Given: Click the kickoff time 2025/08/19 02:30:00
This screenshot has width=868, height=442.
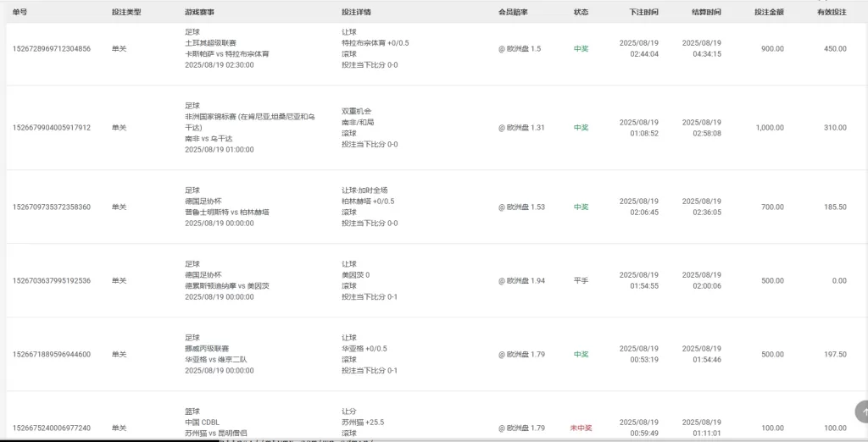Looking at the screenshot, I should click(x=220, y=64).
